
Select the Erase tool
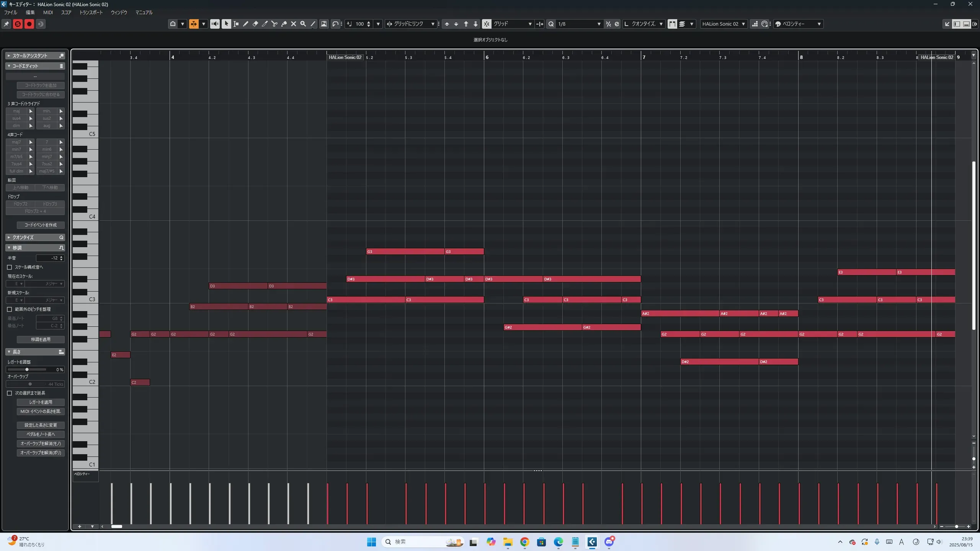pyautogui.click(x=255, y=24)
